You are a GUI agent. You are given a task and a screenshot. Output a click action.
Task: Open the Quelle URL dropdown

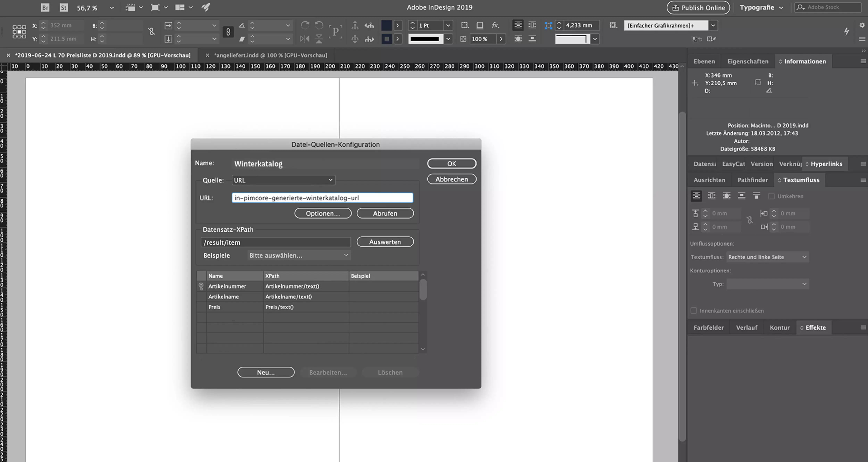[x=283, y=180]
